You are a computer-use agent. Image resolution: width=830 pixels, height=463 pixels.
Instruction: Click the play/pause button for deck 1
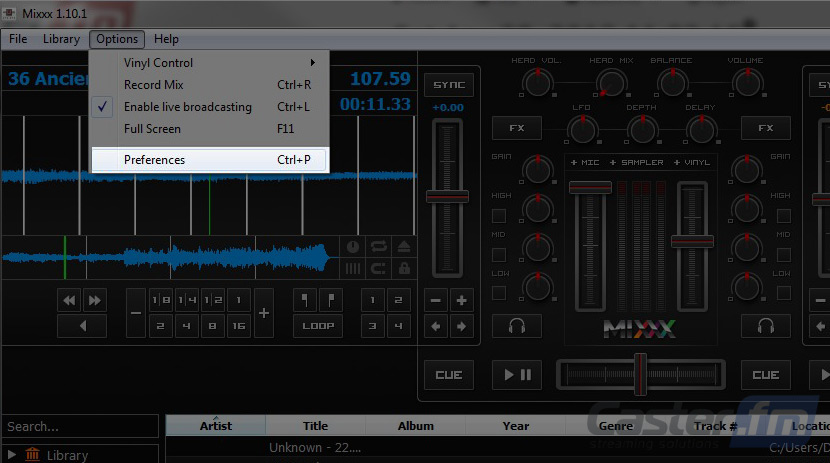click(517, 375)
